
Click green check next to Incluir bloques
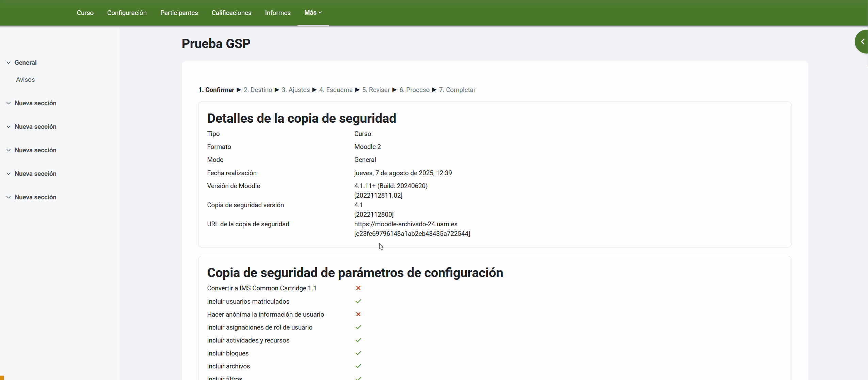pyautogui.click(x=358, y=353)
